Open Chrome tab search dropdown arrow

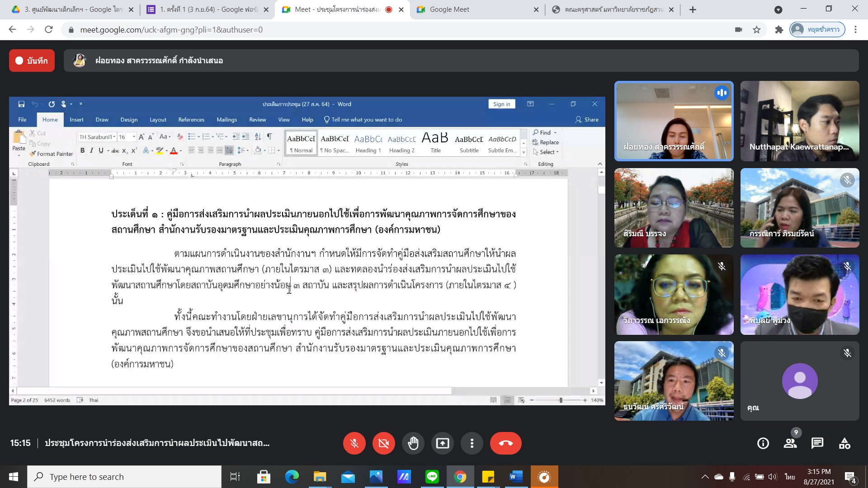pos(778,9)
